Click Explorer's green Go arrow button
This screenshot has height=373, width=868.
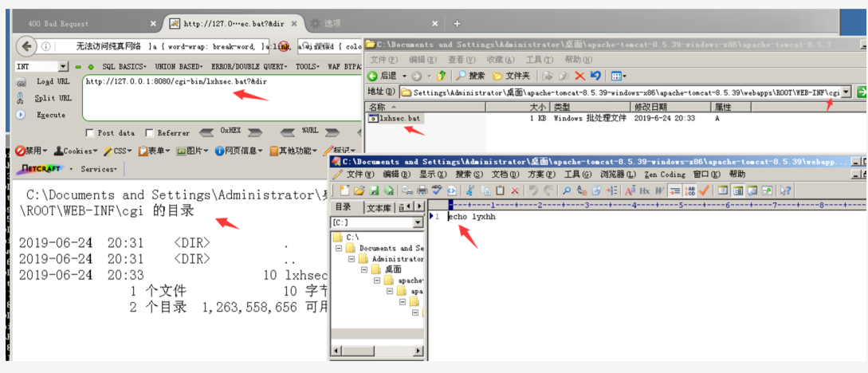(x=861, y=92)
